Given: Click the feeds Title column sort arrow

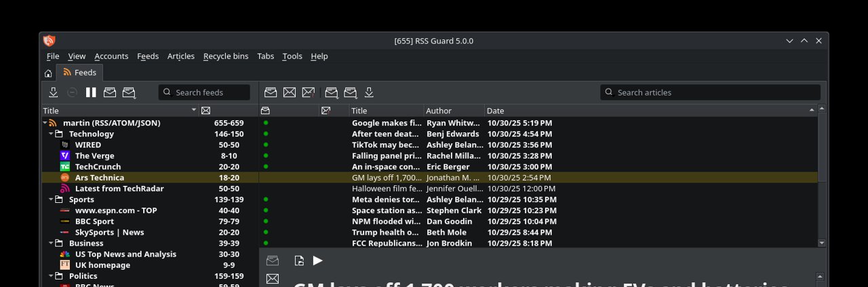Looking at the screenshot, I should (194, 110).
